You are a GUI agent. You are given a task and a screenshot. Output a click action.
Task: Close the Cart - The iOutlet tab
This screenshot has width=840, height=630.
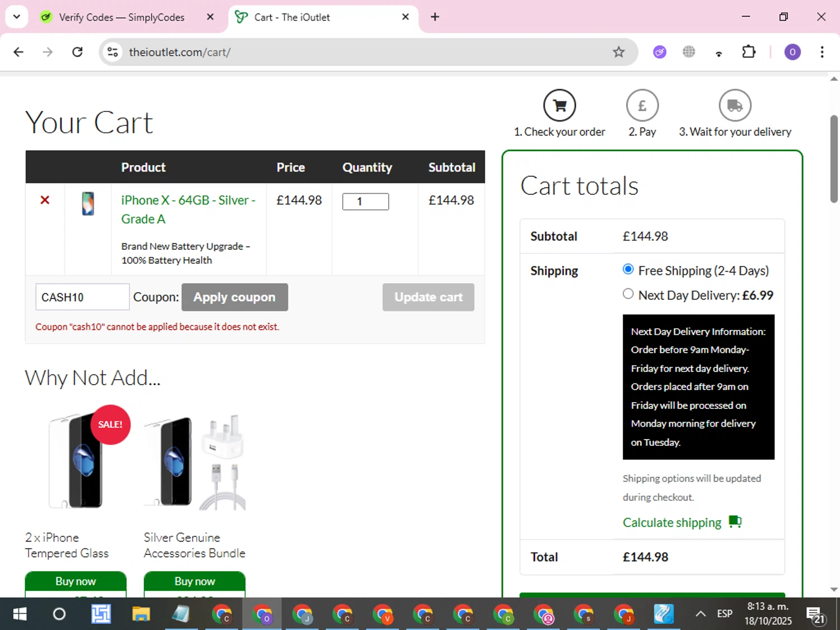[x=405, y=17]
